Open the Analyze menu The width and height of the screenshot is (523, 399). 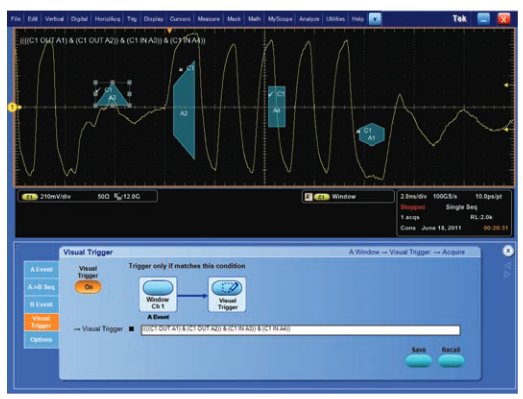point(309,19)
